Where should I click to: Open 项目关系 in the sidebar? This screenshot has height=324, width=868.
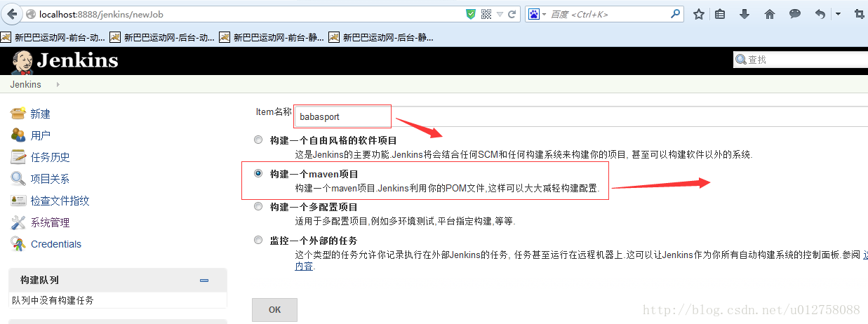click(x=50, y=179)
